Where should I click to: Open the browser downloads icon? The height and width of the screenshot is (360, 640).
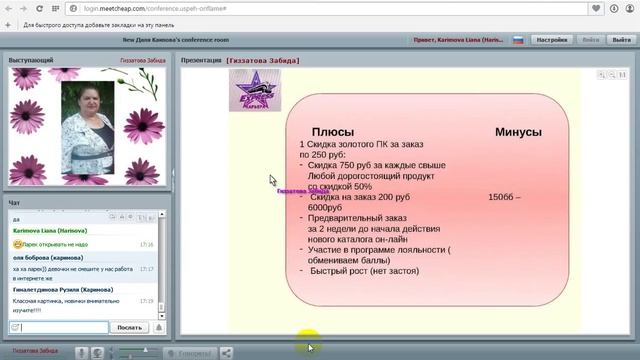pos(614,9)
